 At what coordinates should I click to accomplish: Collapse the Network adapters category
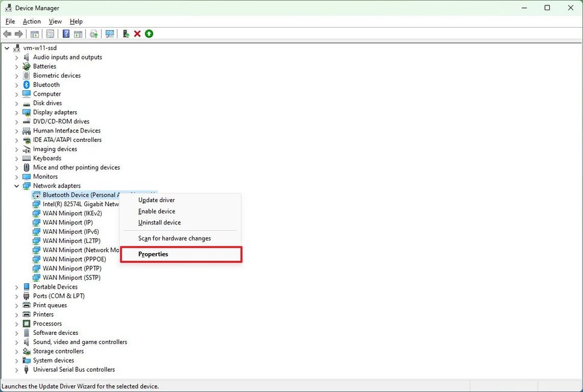[16, 185]
